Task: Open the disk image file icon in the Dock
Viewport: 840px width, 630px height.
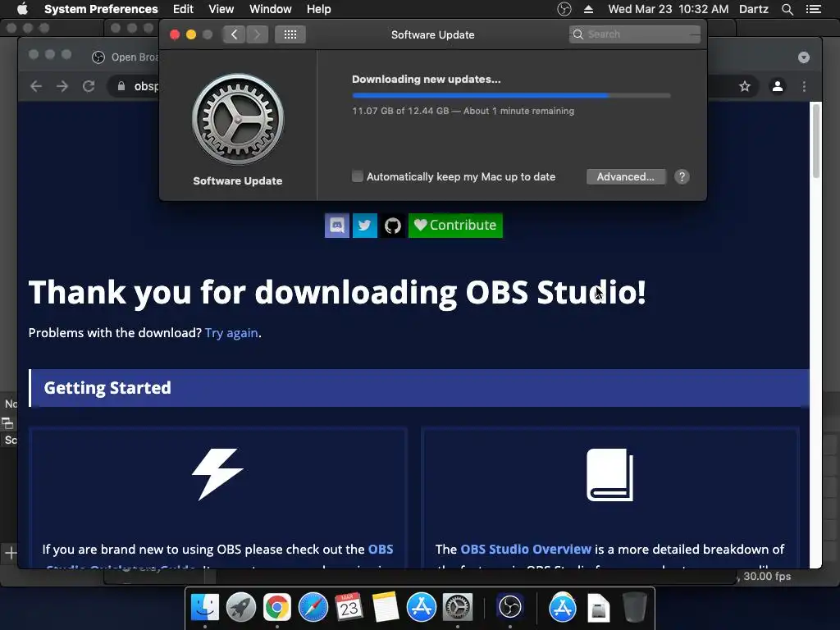Action: point(598,609)
